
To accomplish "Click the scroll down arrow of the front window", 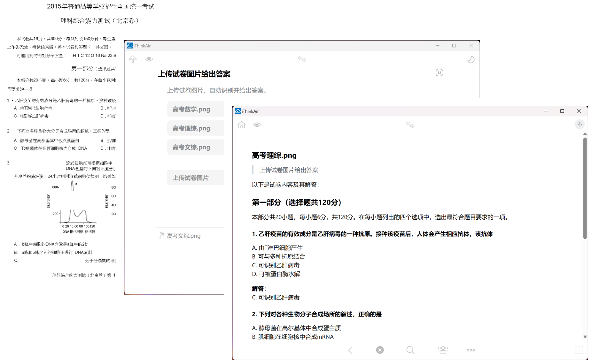I will [585, 337].
